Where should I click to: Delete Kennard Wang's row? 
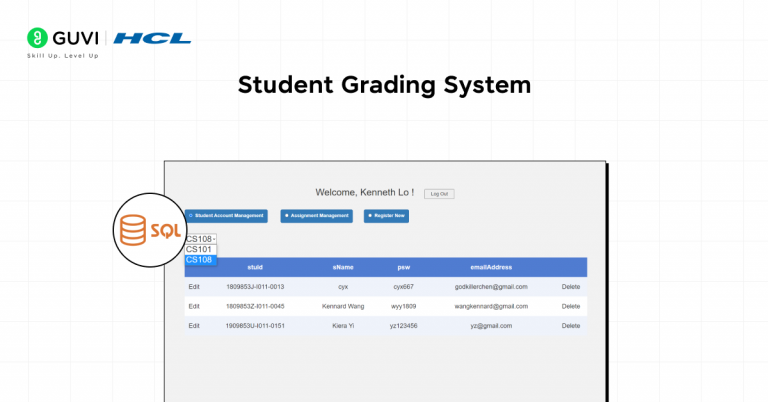pyautogui.click(x=570, y=306)
